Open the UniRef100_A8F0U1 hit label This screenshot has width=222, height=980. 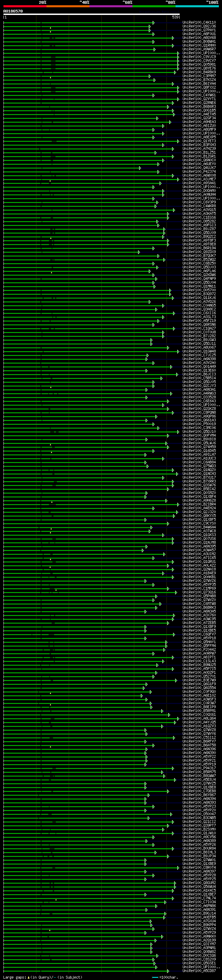pos(199,34)
